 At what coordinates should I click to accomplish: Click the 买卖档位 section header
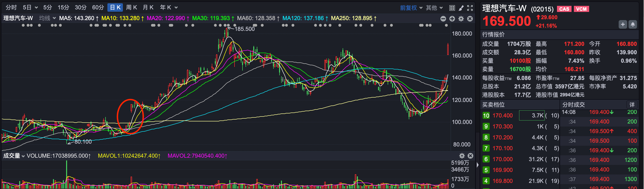tap(493, 105)
